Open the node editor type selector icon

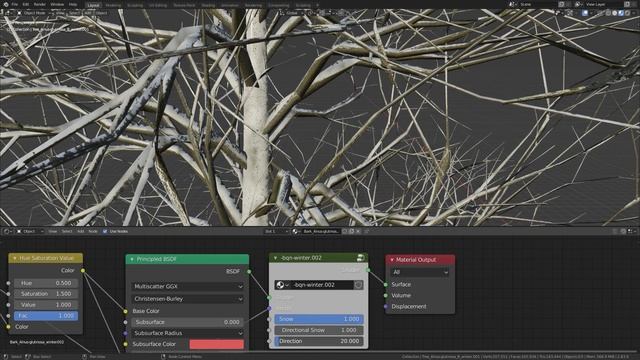[8, 231]
